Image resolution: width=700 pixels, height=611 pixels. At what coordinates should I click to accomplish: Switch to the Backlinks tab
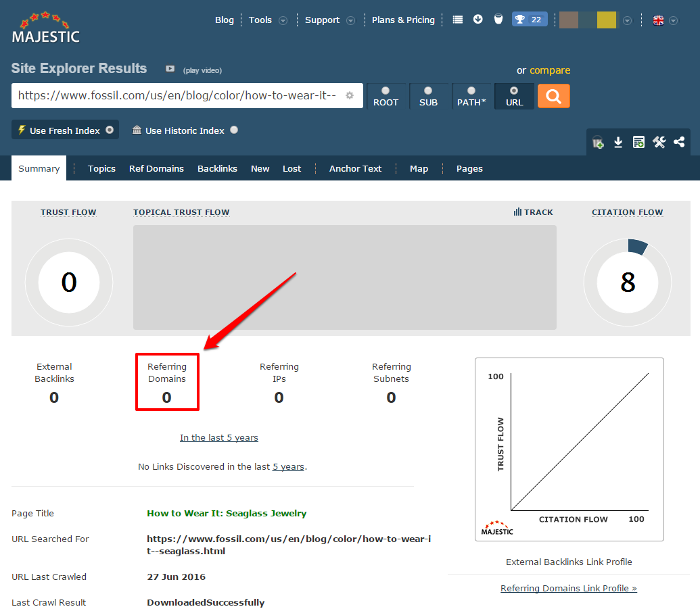[217, 168]
